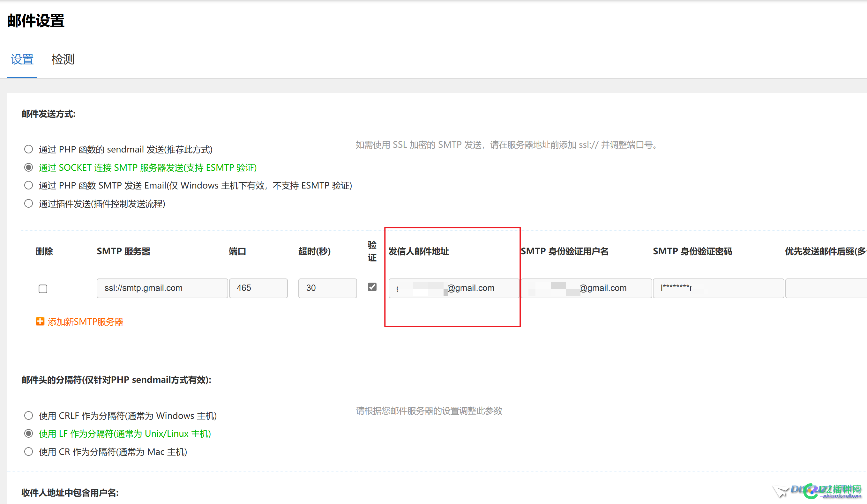This screenshot has height=504, width=867.
Task: Select 通过 PHP 函数 SMTP 发送 Email option
Action: pyautogui.click(x=28, y=185)
